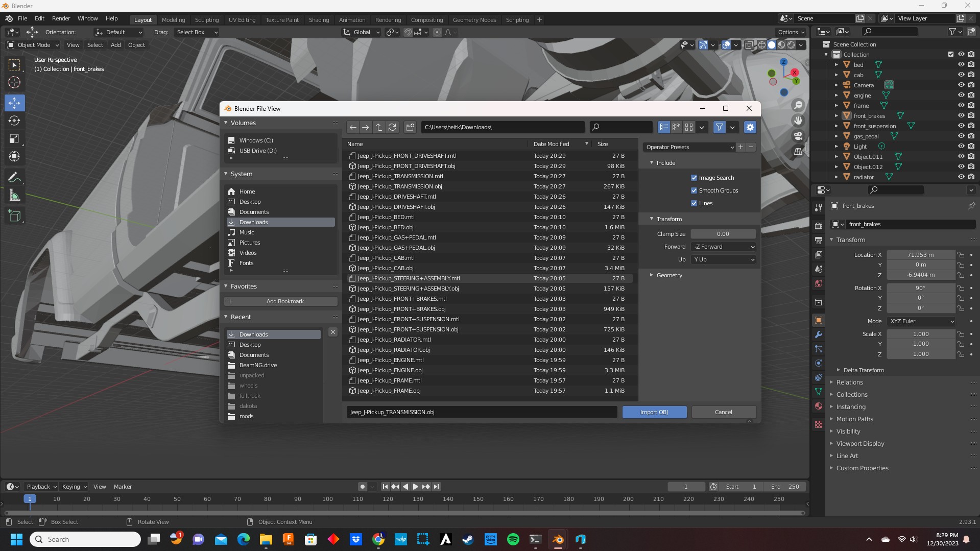Screen dimensions: 980x551
Task: Go back to previous folder in file browser
Action: click(353, 127)
